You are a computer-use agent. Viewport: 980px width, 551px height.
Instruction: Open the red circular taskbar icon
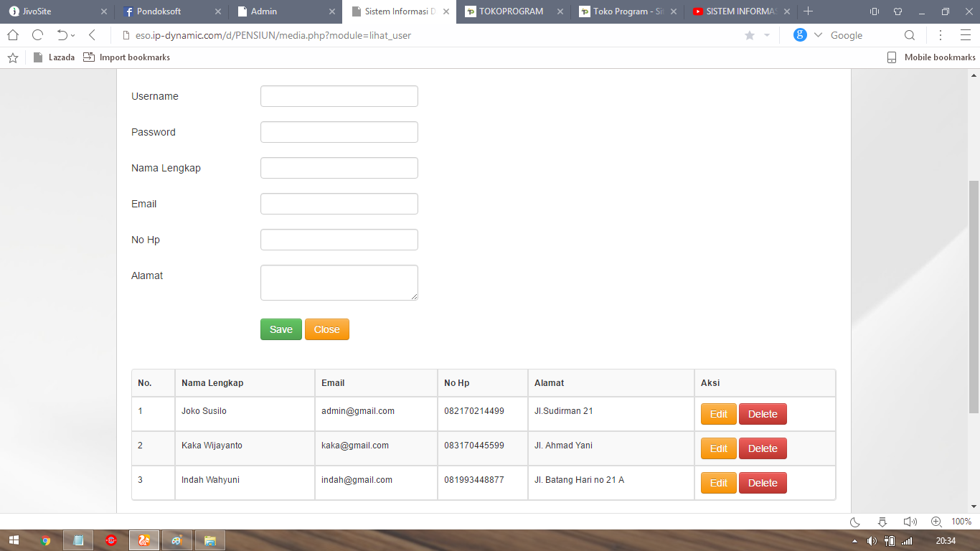coord(111,540)
